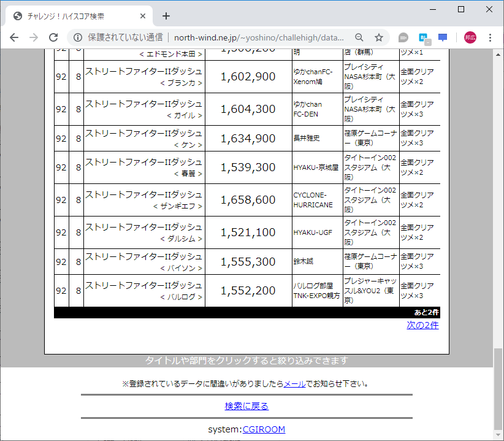The image size is (504, 441).
Task: Click player name HYAKU-京城屋
Action: point(316,167)
